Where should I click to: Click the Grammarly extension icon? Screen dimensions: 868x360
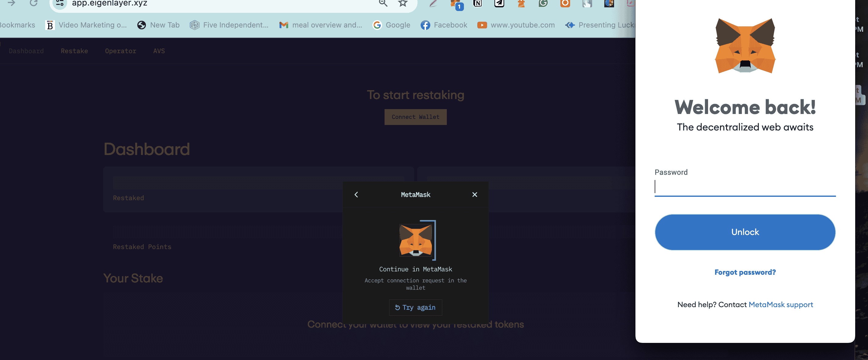pyautogui.click(x=543, y=3)
